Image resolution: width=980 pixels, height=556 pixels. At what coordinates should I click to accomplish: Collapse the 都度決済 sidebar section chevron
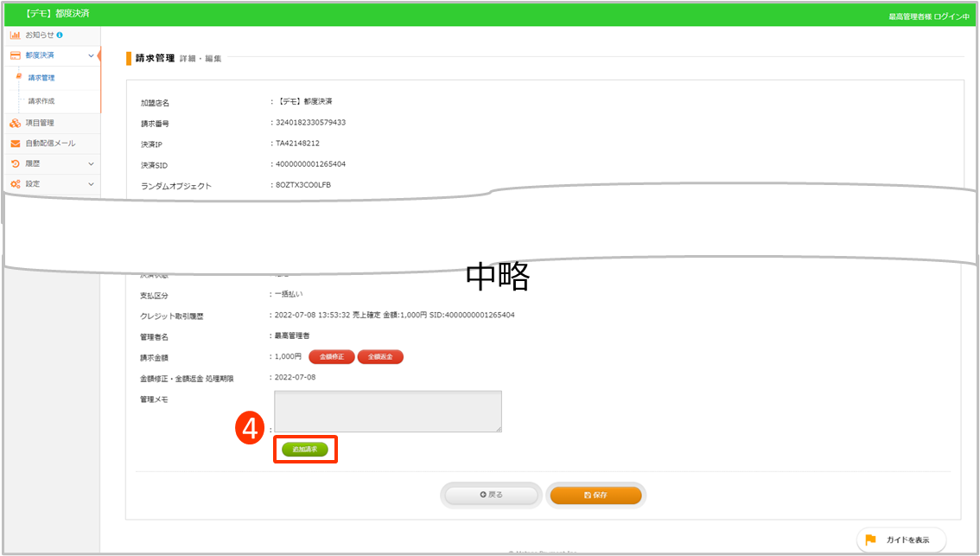[91, 55]
